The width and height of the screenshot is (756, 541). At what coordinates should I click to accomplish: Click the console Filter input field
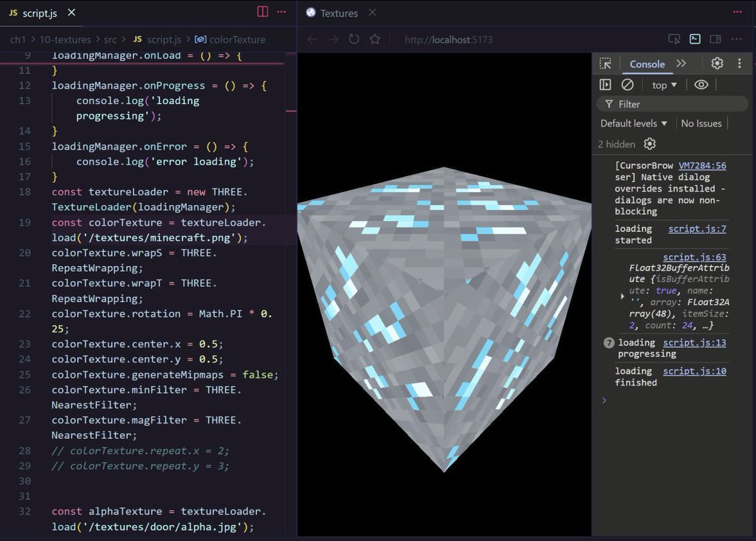click(672, 104)
